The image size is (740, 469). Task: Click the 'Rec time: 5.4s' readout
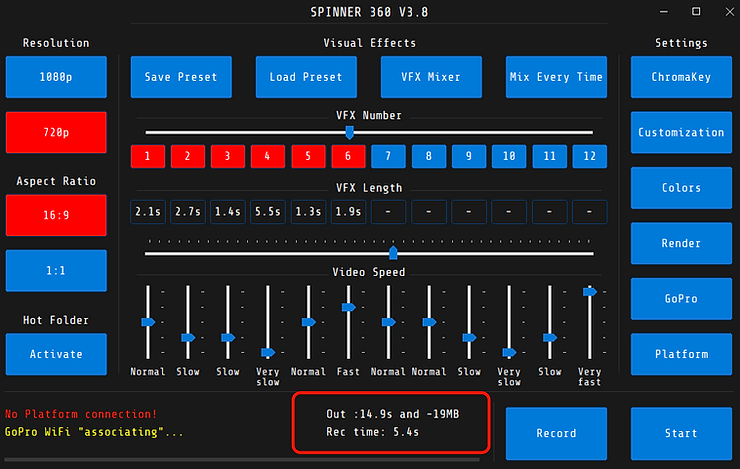[372, 432]
